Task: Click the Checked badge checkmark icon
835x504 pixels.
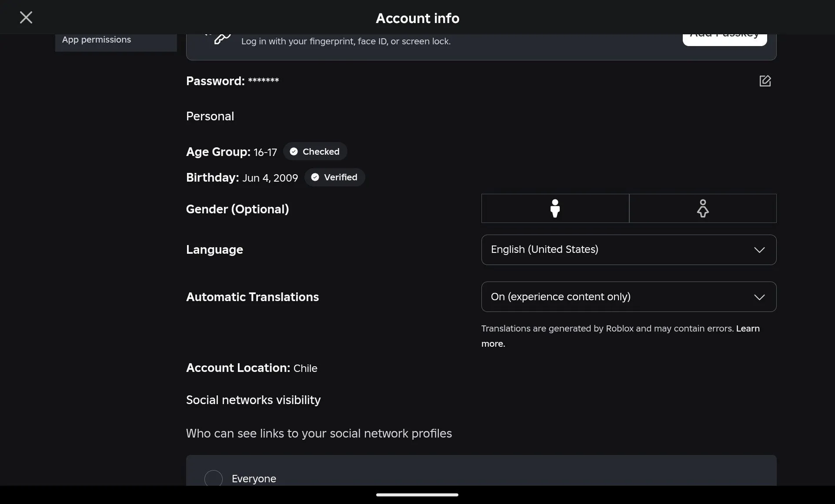Action: (294, 151)
